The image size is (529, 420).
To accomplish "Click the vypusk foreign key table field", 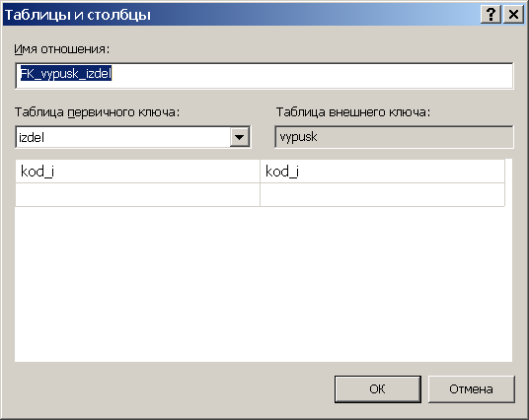I will (x=394, y=137).
